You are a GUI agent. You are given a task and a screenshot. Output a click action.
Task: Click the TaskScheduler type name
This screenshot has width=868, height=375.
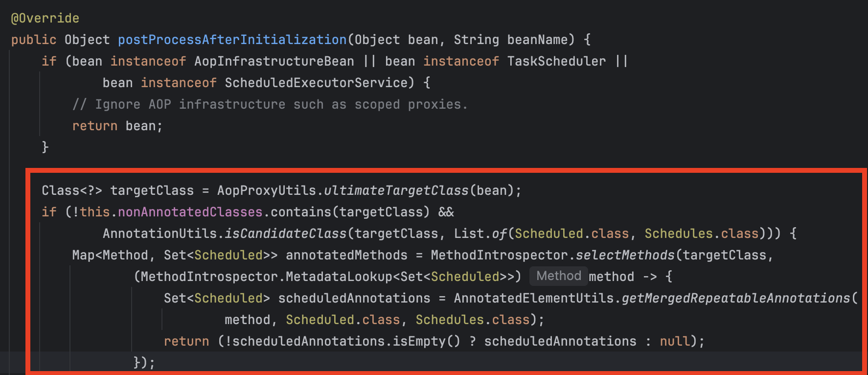click(x=556, y=61)
